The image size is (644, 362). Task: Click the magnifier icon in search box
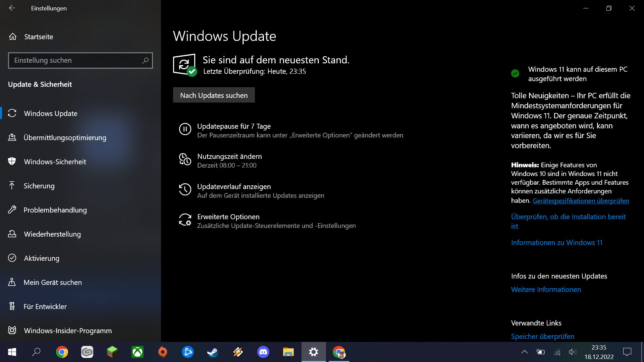click(145, 60)
